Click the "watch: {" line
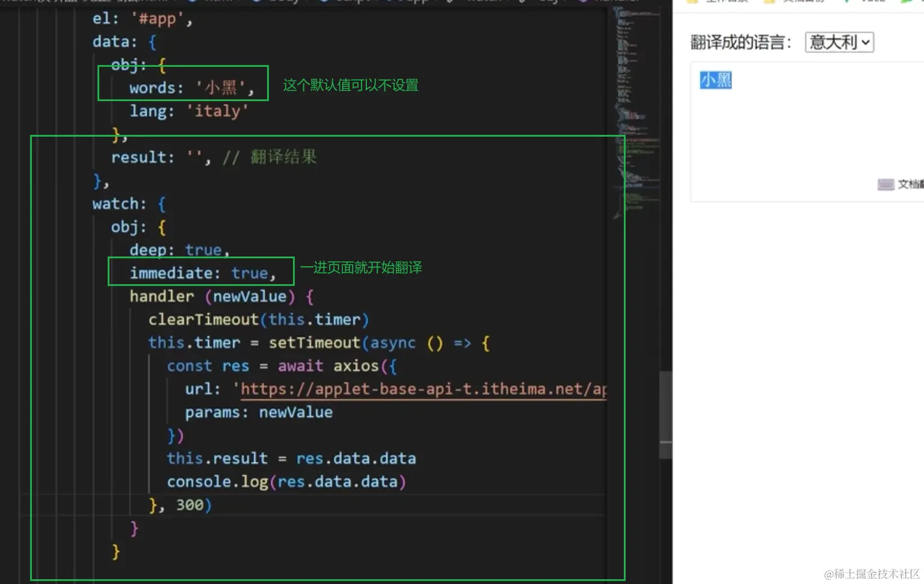924x584 pixels. click(x=129, y=204)
